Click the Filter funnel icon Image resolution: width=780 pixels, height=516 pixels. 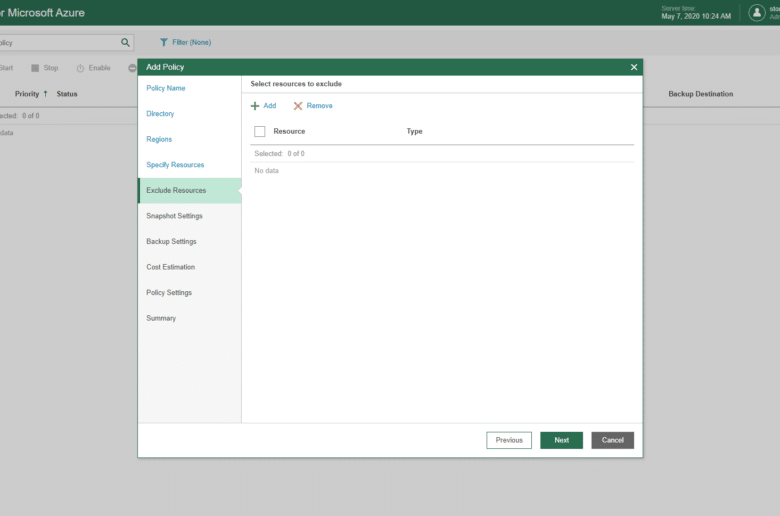(164, 42)
